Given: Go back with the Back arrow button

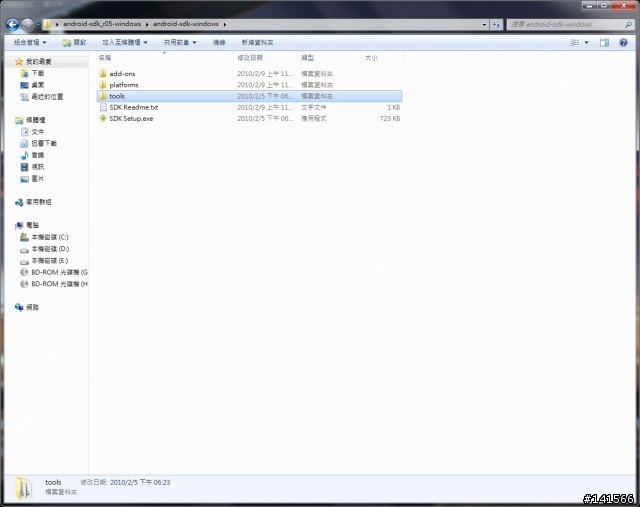Looking at the screenshot, I should coord(12,25).
